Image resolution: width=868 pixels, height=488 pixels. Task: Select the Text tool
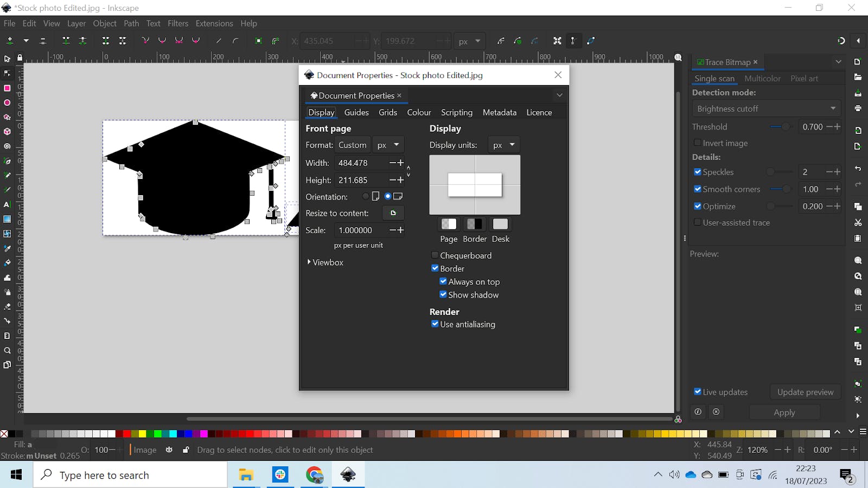point(7,204)
